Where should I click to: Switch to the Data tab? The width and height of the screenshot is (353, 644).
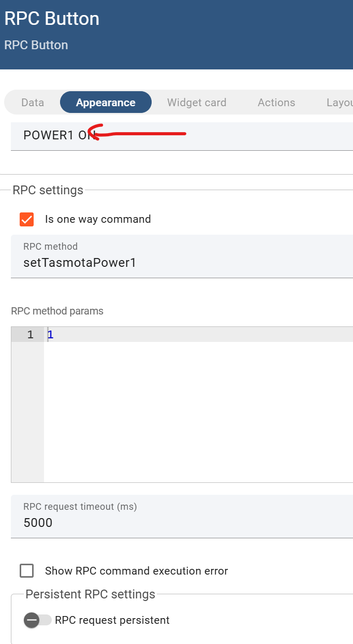point(33,103)
